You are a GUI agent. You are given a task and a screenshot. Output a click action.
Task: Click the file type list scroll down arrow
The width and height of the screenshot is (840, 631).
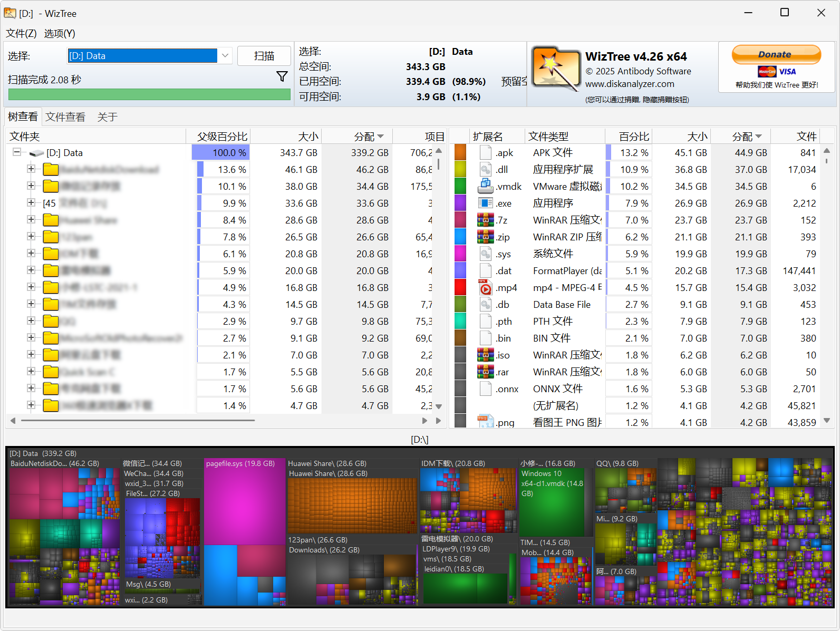826,421
